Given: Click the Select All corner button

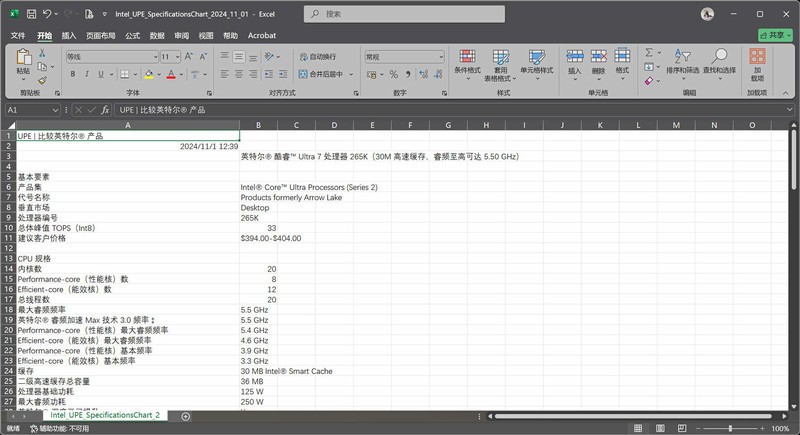Looking at the screenshot, I should click(x=10, y=125).
